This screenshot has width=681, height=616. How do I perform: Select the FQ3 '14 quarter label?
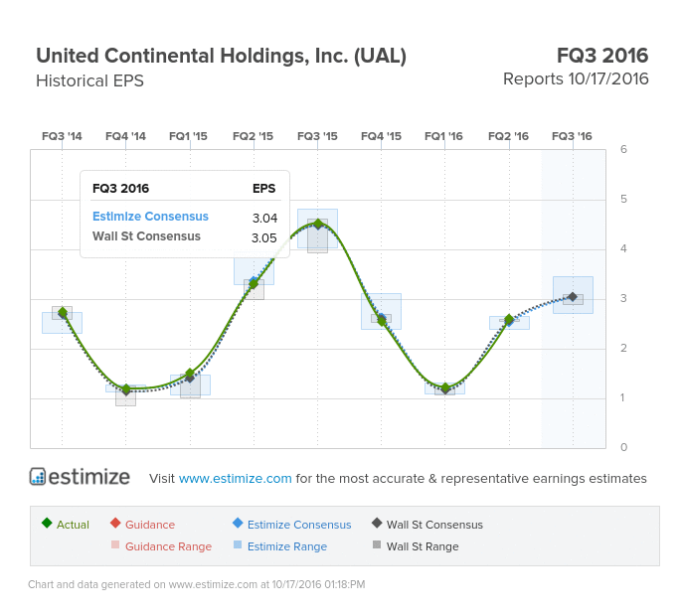pos(62,136)
